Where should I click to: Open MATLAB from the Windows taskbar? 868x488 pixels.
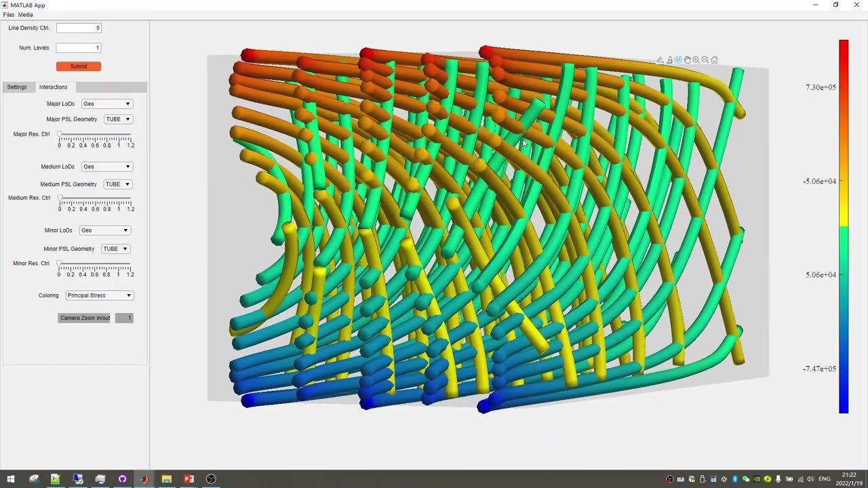(x=144, y=479)
